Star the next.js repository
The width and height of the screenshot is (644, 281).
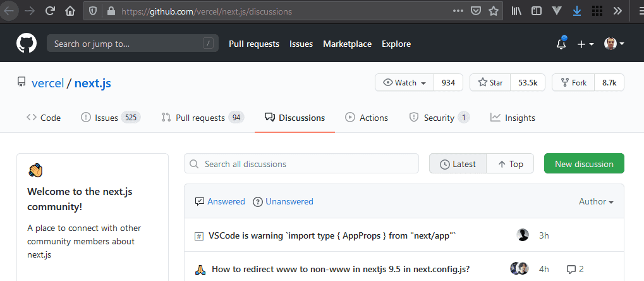490,83
